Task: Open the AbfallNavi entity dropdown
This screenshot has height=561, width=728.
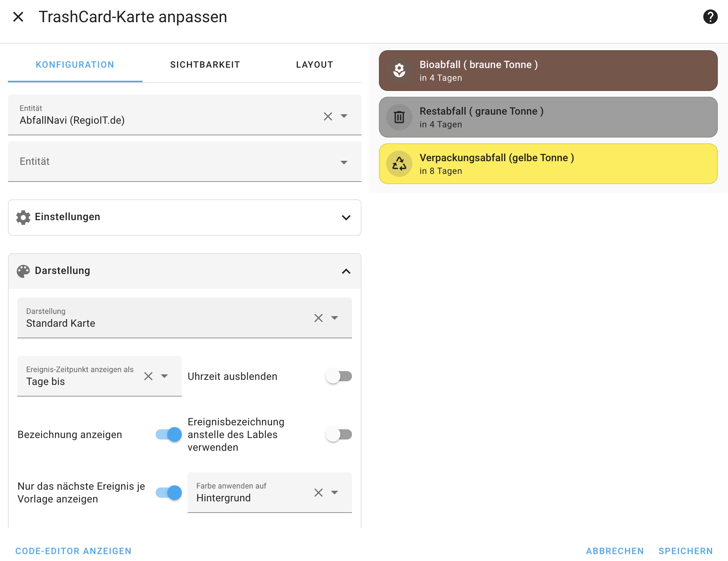Action: [344, 116]
